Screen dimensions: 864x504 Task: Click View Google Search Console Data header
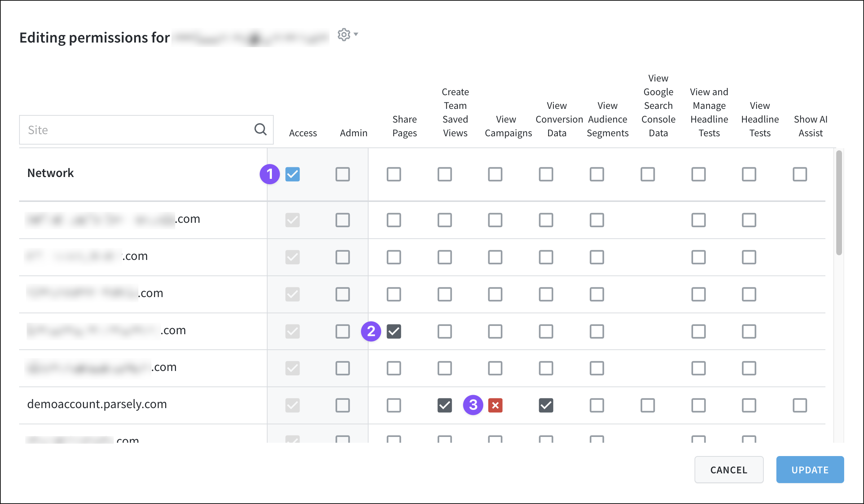point(658,106)
